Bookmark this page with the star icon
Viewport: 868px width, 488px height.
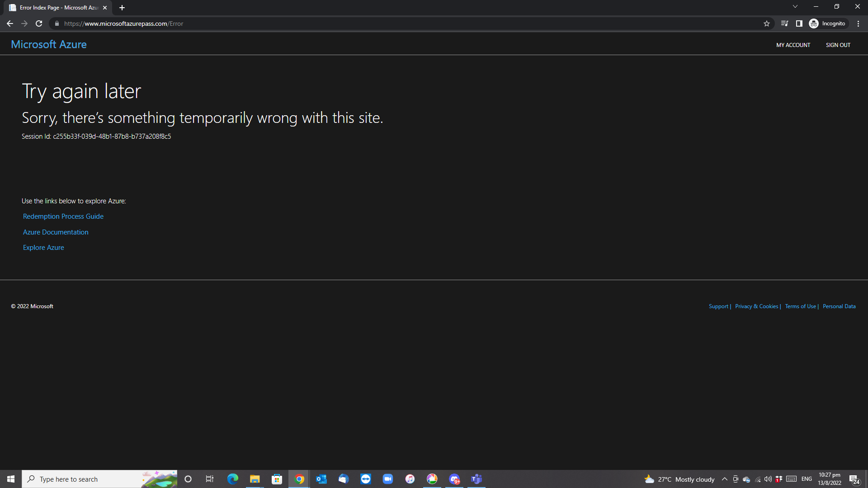pyautogui.click(x=767, y=23)
